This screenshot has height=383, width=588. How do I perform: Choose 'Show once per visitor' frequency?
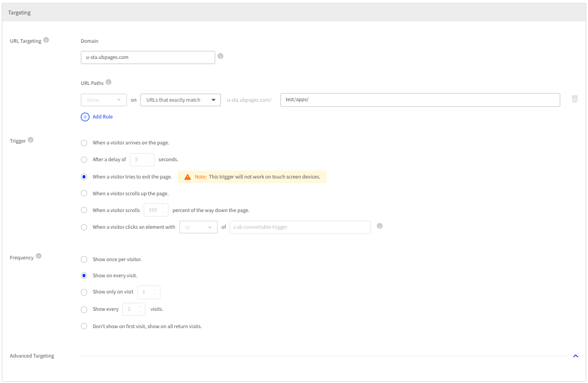tap(84, 259)
